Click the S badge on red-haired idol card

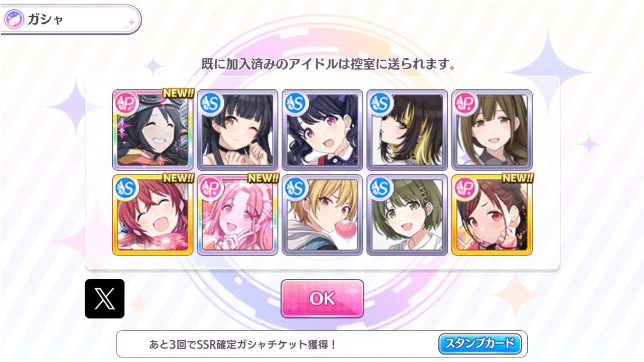[x=126, y=188]
